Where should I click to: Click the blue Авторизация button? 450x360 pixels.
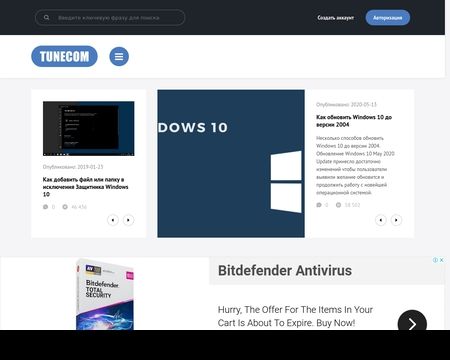388,18
